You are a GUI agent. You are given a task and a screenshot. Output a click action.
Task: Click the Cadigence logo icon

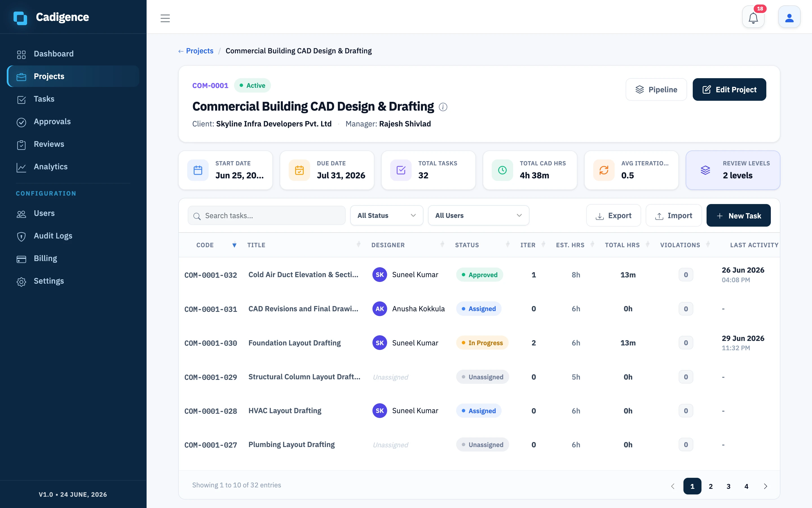(x=20, y=17)
